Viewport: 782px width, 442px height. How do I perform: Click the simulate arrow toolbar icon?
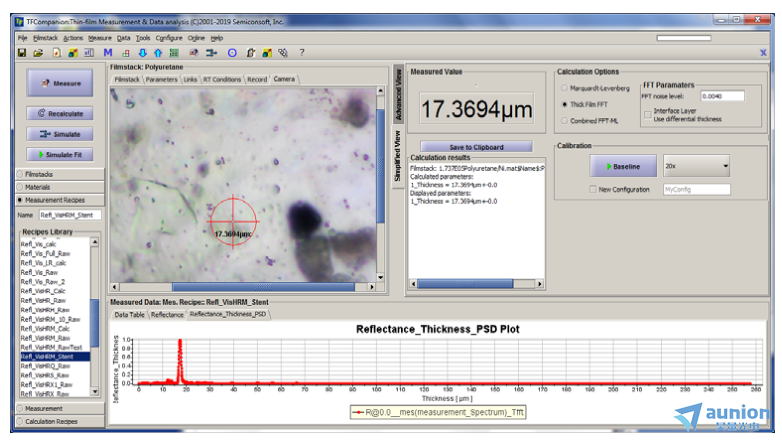tap(211, 52)
